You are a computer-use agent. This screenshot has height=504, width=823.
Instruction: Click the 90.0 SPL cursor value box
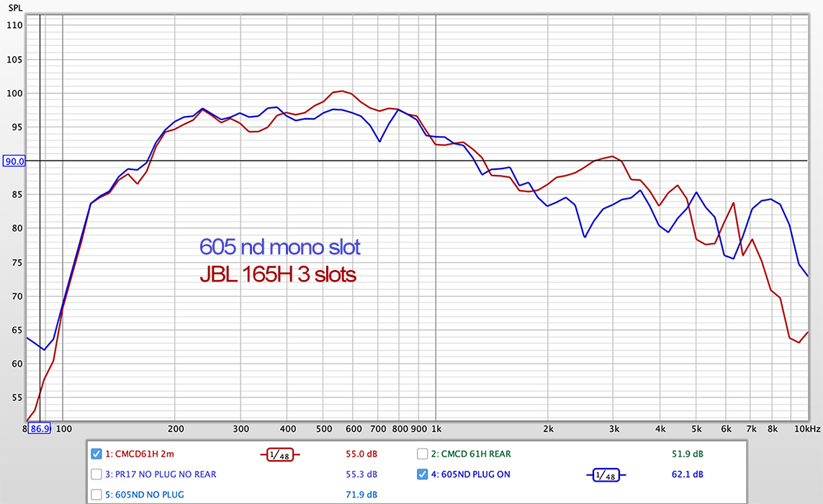14,161
